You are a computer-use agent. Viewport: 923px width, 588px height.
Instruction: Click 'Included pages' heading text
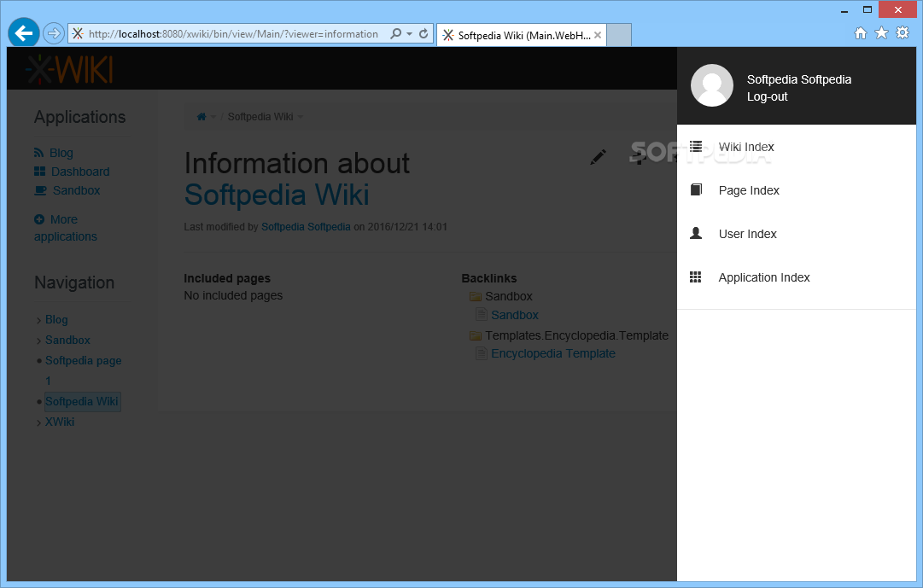227,278
